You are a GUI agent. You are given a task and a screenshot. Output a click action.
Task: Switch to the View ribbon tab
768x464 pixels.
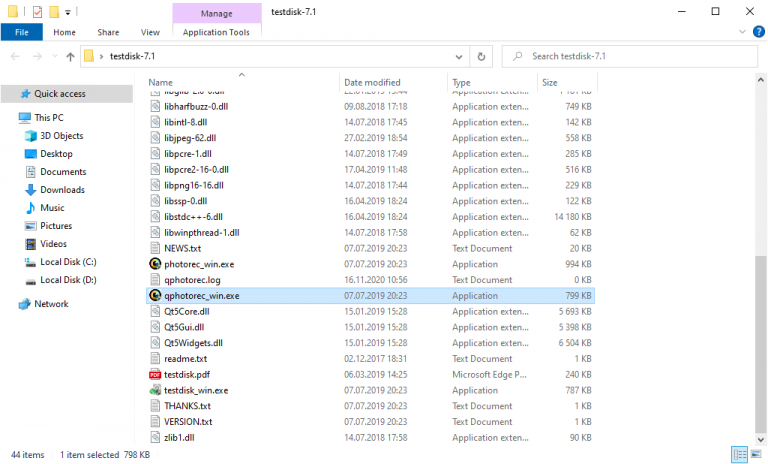coord(150,32)
